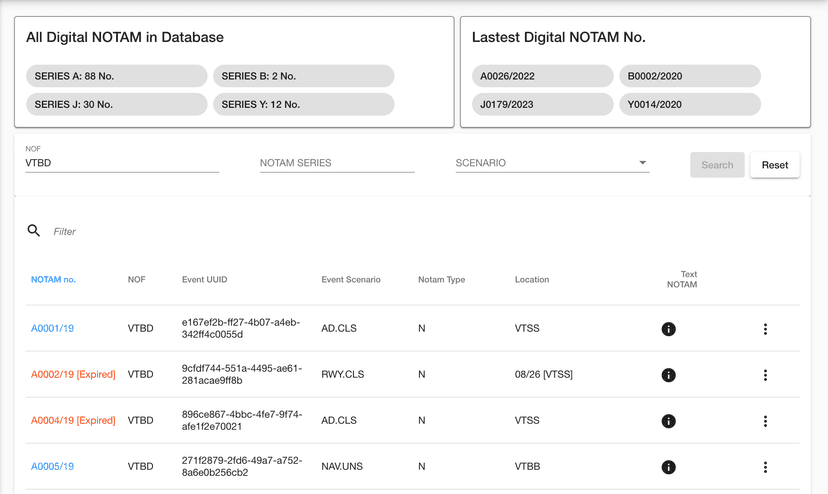
Task: Click the J0179/2023 latest NOTAM chip
Action: (542, 104)
